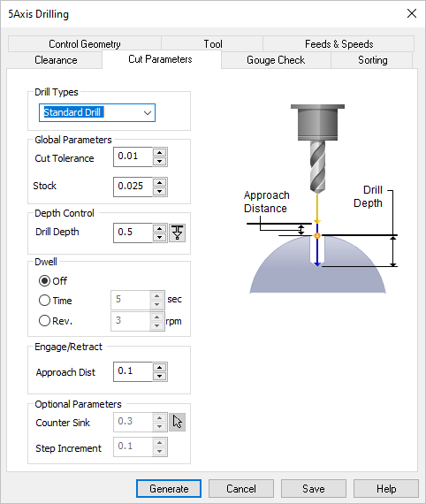The width and height of the screenshot is (426, 504).
Task: Select the Dwell Time radio button
Action: (x=44, y=301)
